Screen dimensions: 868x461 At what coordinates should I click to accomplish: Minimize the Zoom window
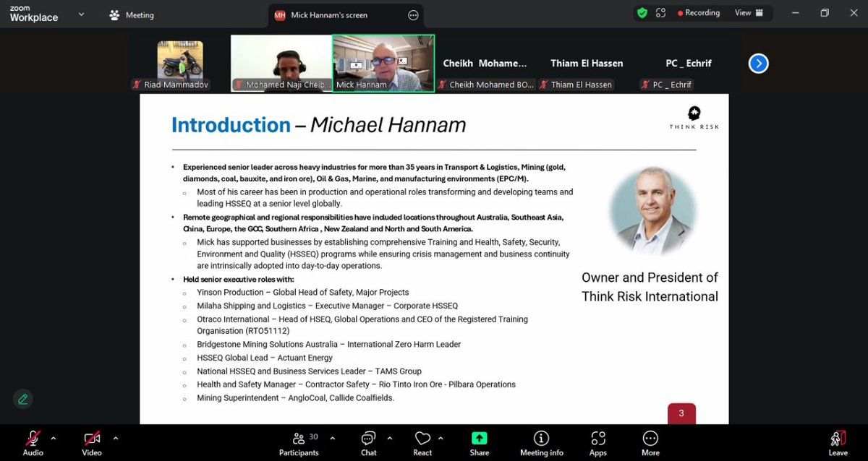point(796,13)
